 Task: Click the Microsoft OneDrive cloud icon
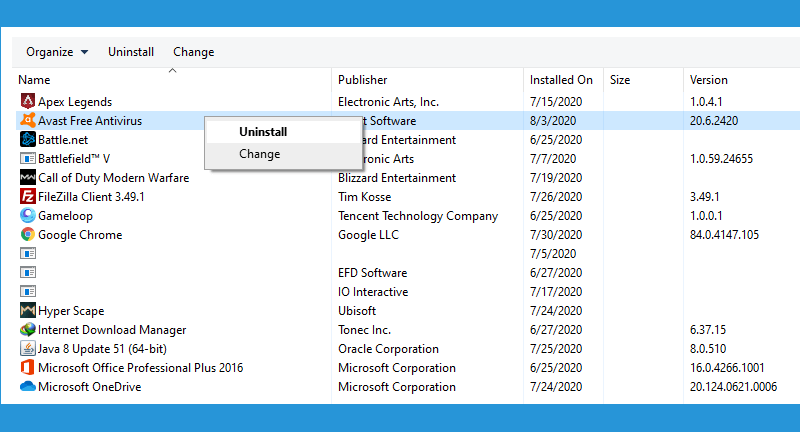coord(28,387)
